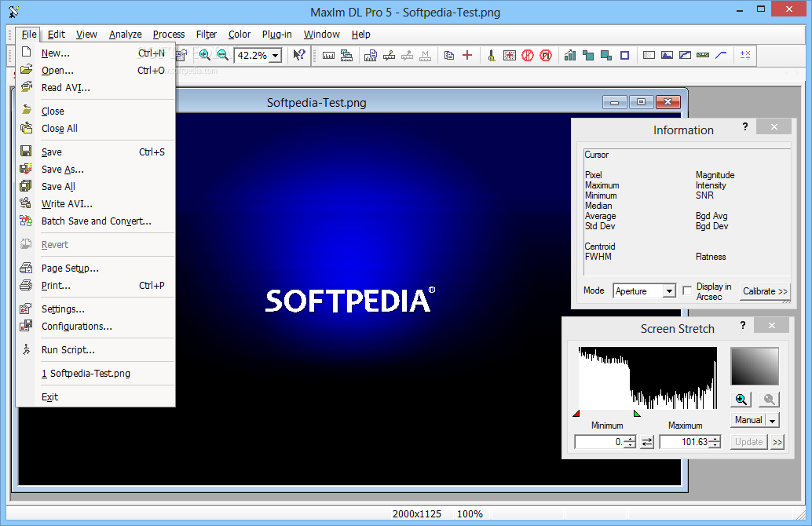The image size is (812, 526).
Task: Click the broom clean-up toolbar icon
Action: [492, 56]
